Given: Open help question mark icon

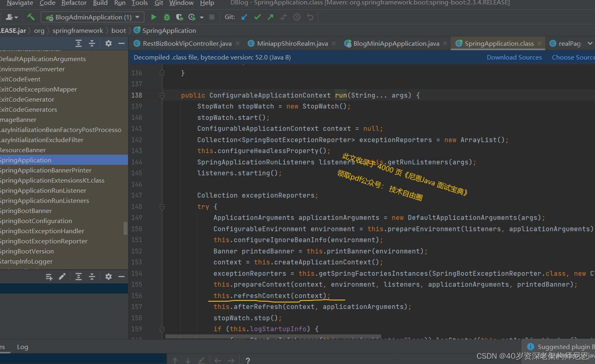Looking at the screenshot, I should pyautogui.click(x=247, y=360).
